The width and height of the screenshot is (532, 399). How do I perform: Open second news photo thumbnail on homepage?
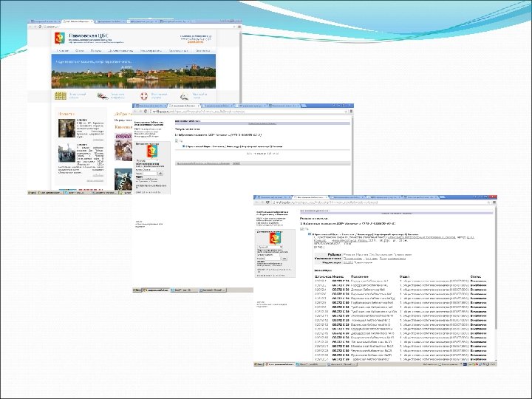(66, 154)
